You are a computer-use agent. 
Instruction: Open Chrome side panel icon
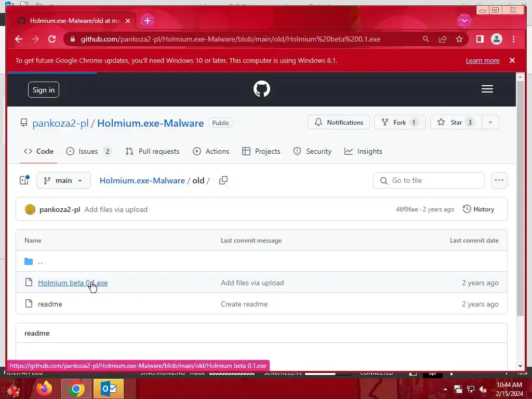tap(480, 39)
